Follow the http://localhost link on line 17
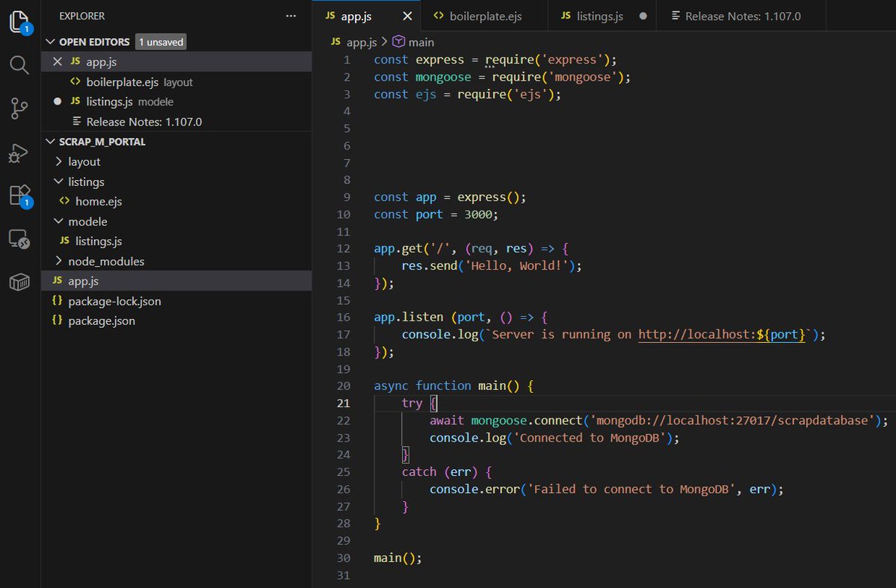Image resolution: width=896 pixels, height=588 pixels. pos(721,334)
